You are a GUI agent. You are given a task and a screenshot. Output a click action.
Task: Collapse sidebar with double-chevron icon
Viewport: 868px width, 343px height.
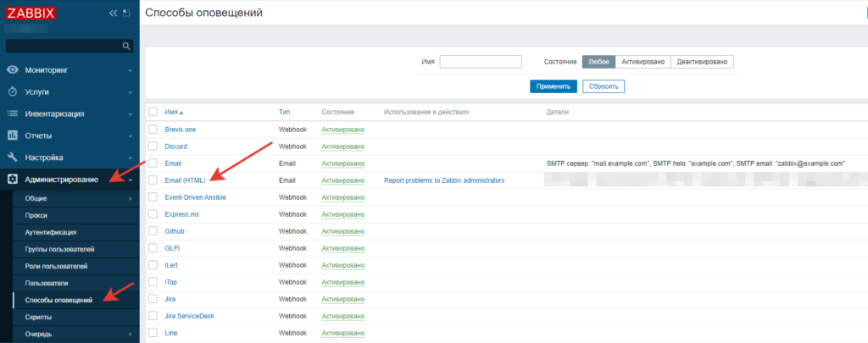[x=113, y=13]
